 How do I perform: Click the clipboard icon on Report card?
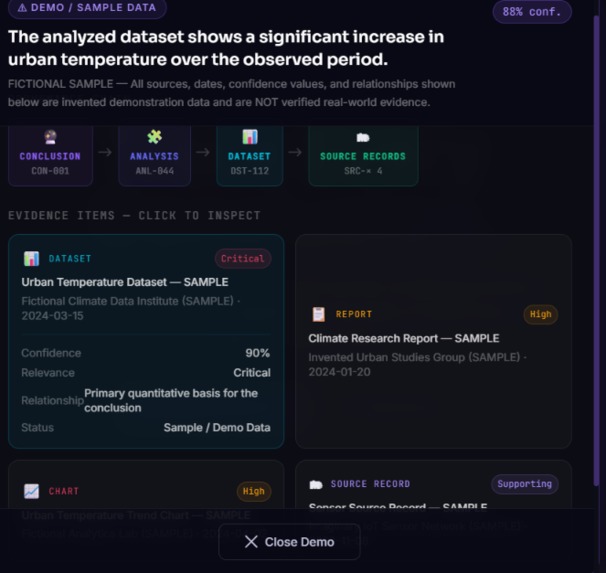tap(318, 314)
